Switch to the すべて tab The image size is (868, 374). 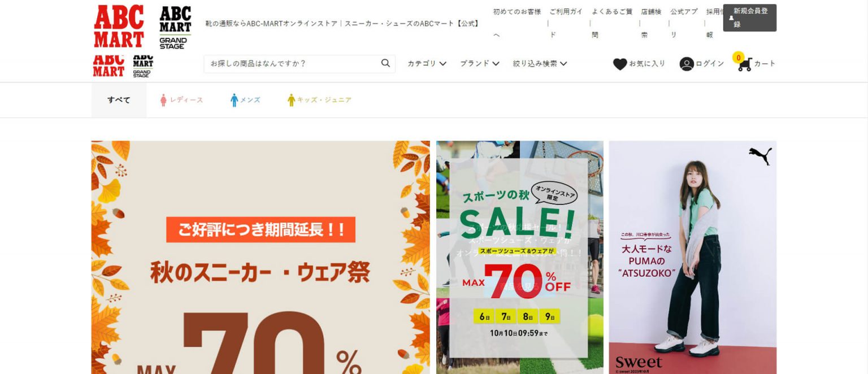tap(119, 100)
